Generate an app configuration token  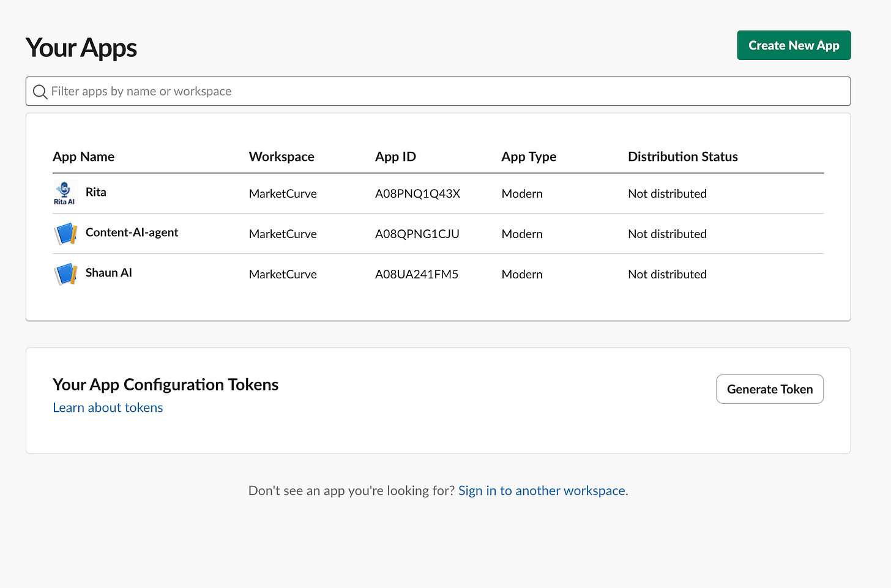tap(770, 389)
